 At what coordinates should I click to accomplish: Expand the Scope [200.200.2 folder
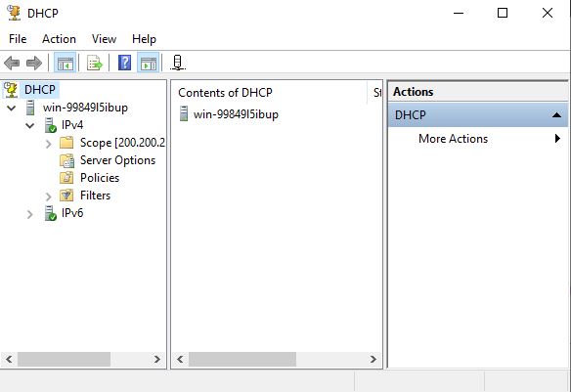pos(49,144)
